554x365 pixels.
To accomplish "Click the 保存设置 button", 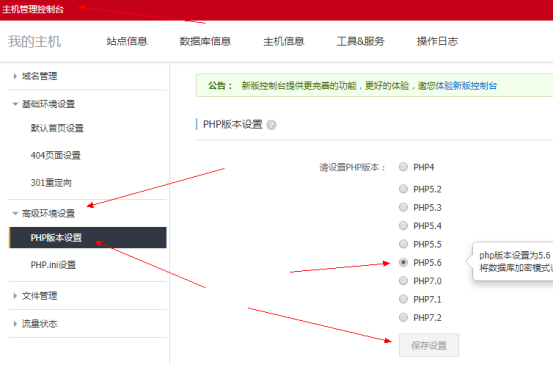I will coord(429,345).
